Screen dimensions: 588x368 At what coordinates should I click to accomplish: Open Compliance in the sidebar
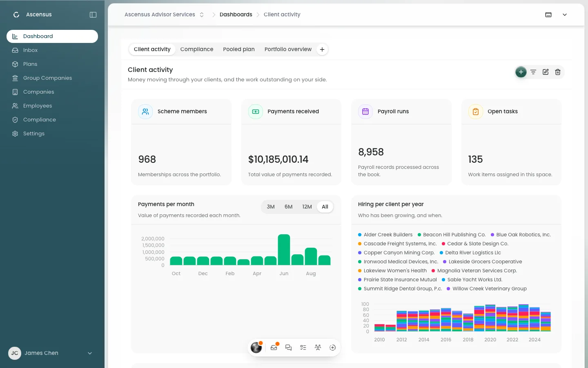tap(52, 120)
